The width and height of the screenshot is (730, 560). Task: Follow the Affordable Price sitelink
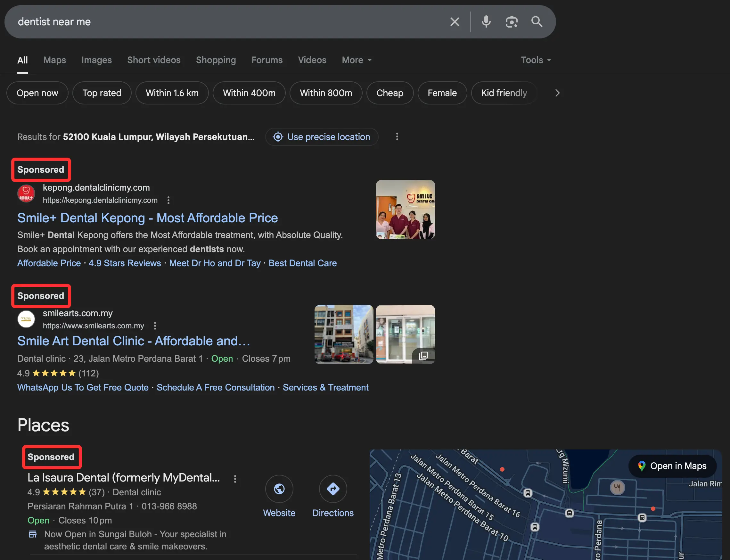pos(49,263)
